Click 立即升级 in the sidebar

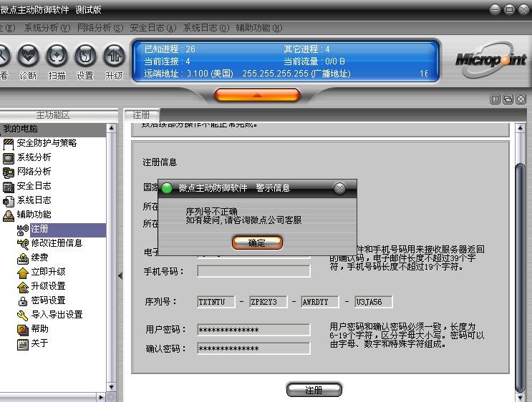pos(48,272)
